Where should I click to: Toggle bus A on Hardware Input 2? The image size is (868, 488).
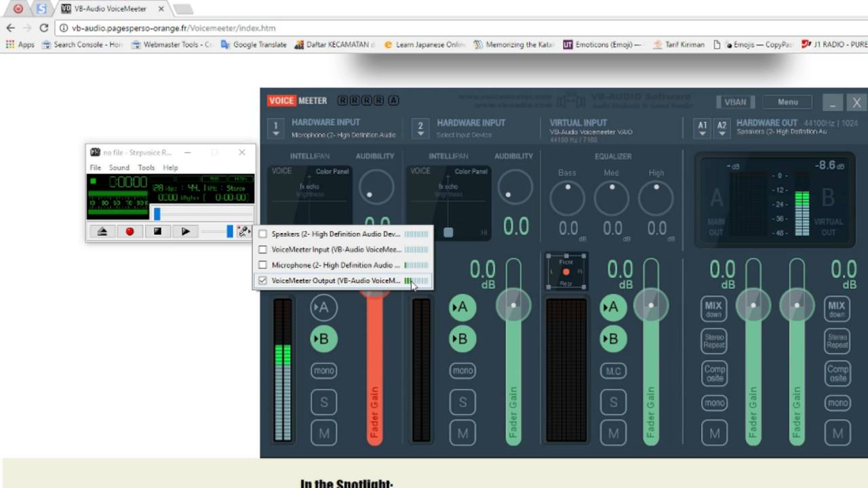pyautogui.click(x=462, y=307)
